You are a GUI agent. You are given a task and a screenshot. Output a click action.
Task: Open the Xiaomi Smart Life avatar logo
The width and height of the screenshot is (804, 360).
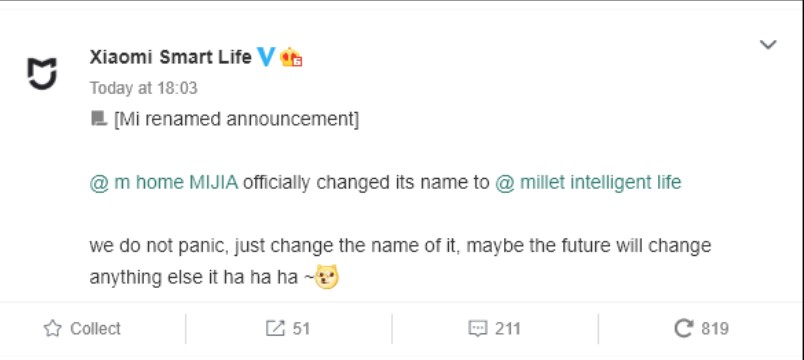[42, 73]
